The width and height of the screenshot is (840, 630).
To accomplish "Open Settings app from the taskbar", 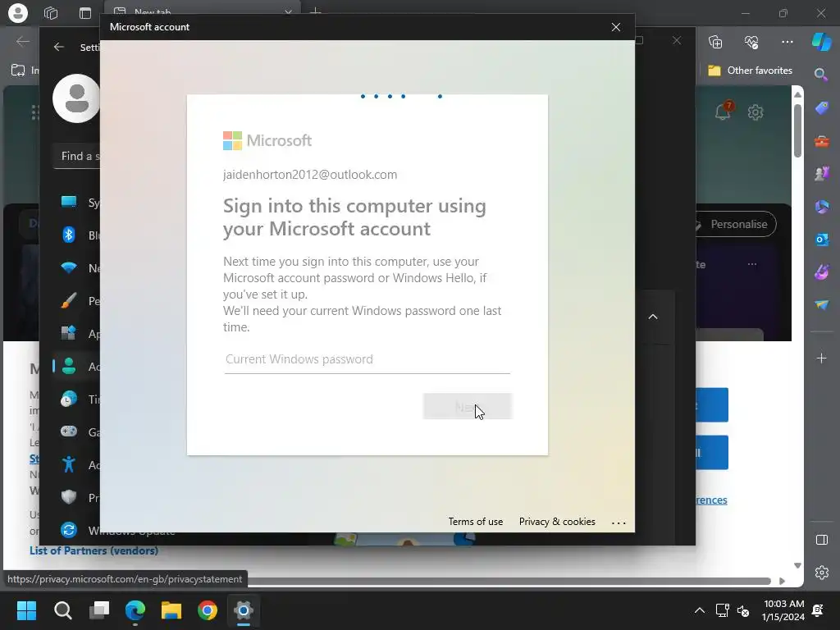I will click(x=243, y=610).
